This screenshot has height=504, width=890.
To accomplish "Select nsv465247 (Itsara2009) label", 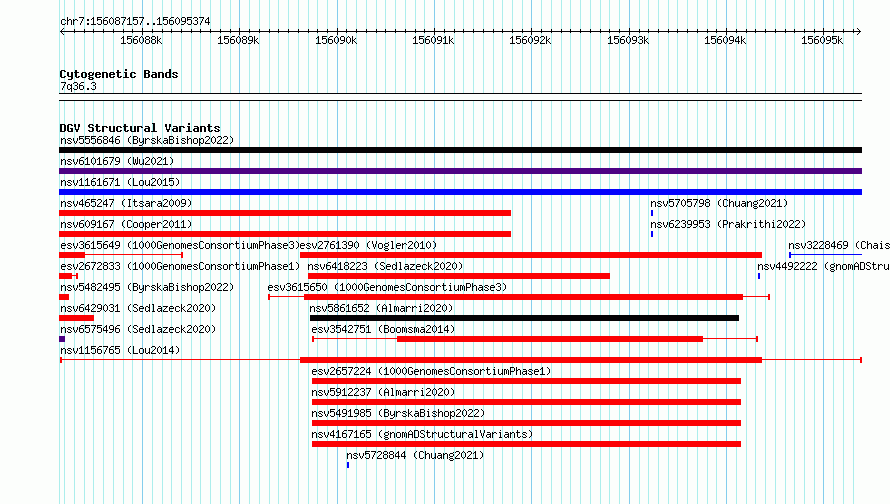I will pos(126,203).
